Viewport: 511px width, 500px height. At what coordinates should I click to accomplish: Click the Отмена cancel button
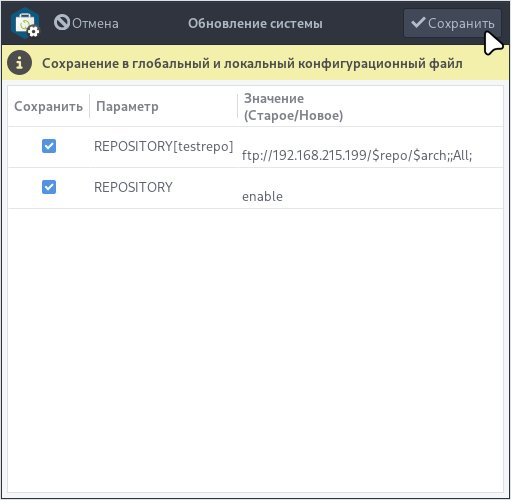click(x=86, y=23)
